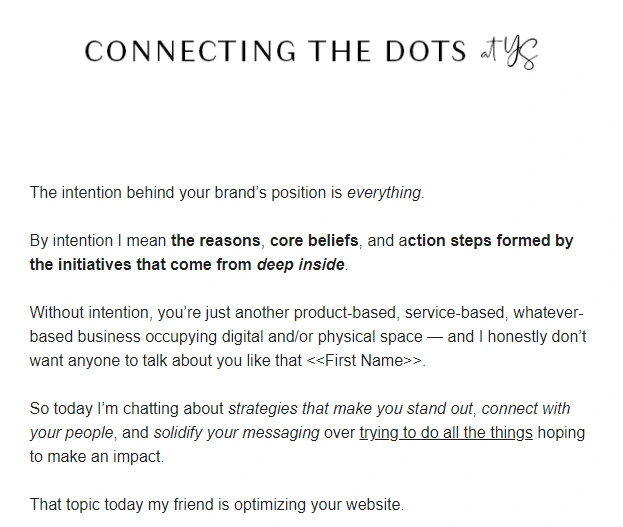The height and width of the screenshot is (527, 623).
Task: Click the words 'to make an impact'
Action: (x=95, y=457)
